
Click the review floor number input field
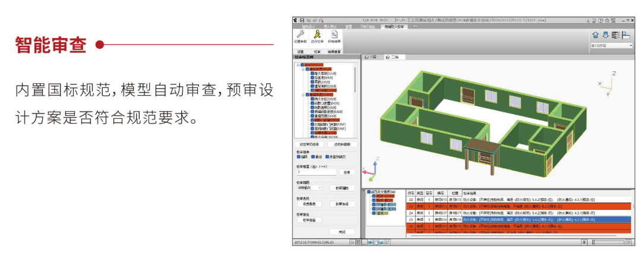tap(317, 172)
